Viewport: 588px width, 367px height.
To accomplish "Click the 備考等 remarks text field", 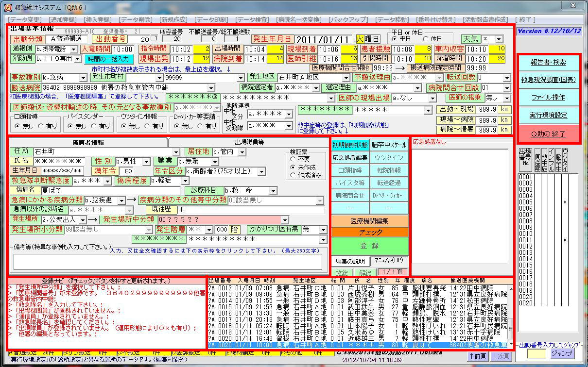I will coord(168,261).
